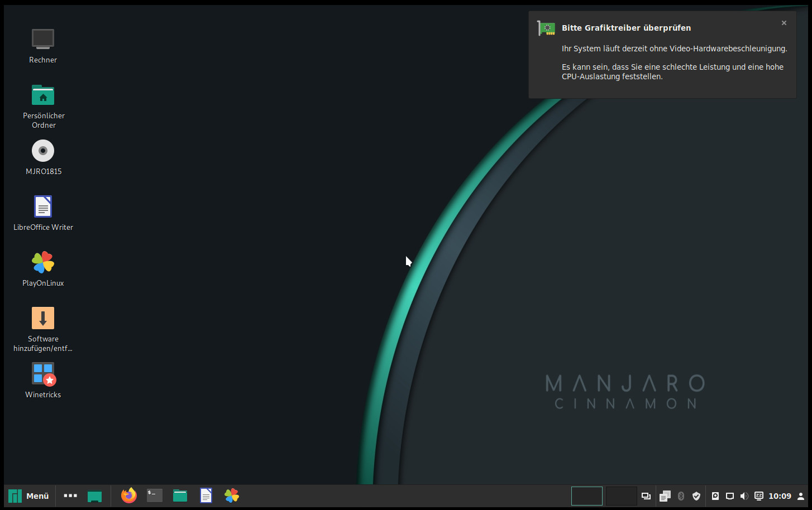The image size is (812, 510).
Task: Open the network connection applet
Action: pos(729,496)
